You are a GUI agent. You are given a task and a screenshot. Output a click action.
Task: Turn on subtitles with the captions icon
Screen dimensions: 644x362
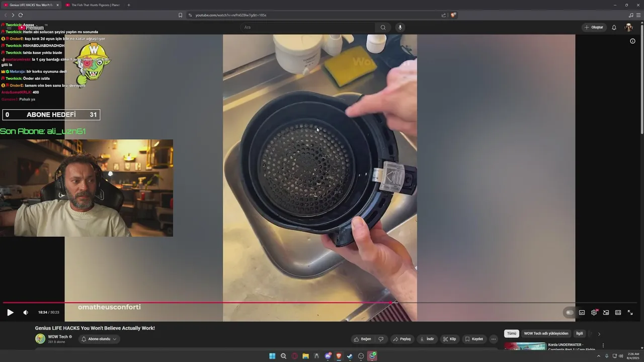582,312
